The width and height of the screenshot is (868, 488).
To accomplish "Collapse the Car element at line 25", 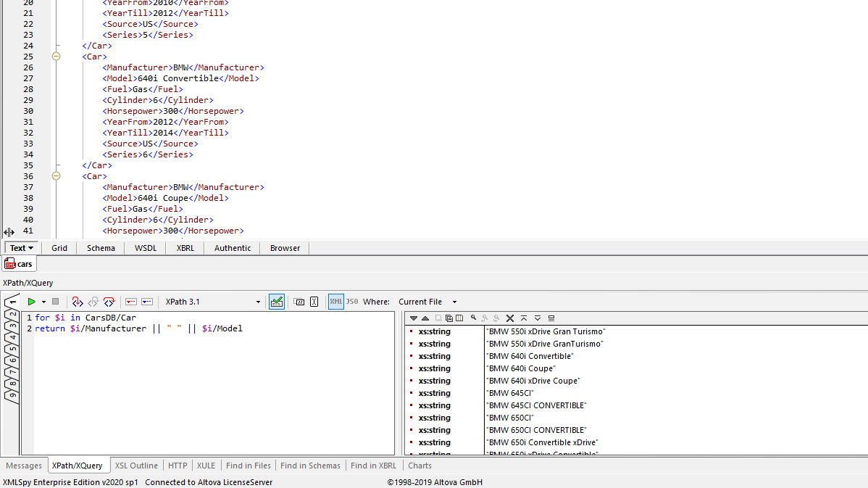I will pos(57,56).
